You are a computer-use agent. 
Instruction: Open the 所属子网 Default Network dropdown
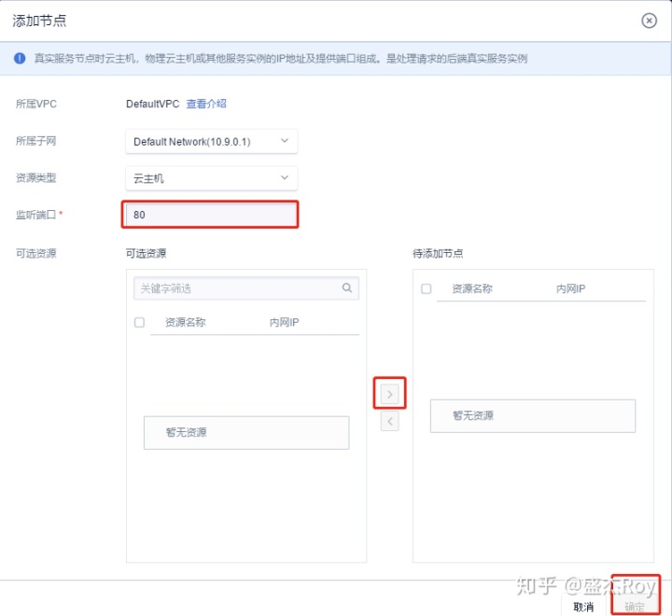[x=212, y=142]
